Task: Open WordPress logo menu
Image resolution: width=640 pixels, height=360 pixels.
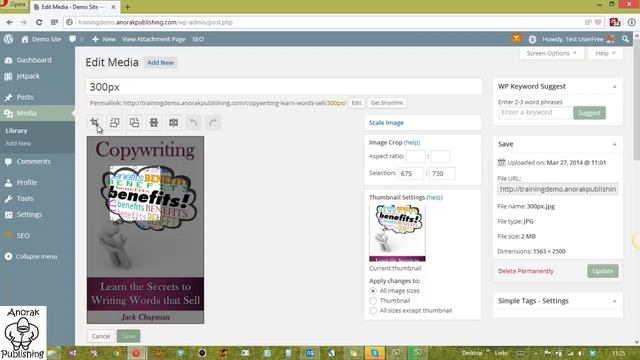Action: pyautogui.click(x=9, y=39)
